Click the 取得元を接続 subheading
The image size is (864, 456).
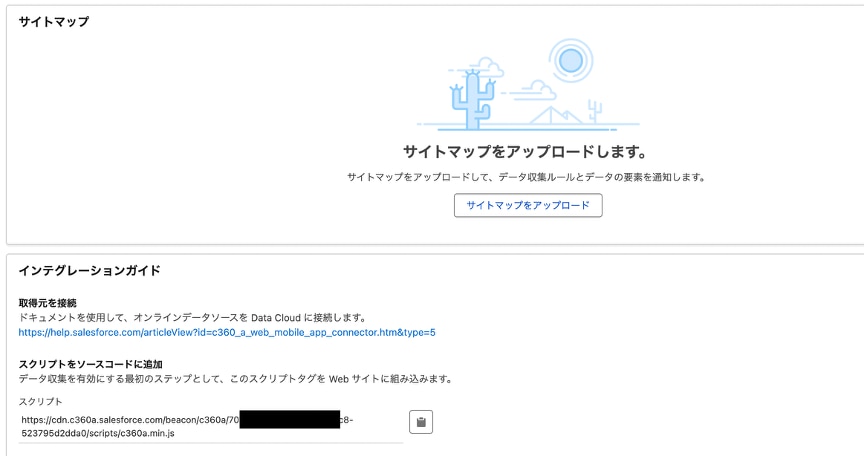(47, 302)
